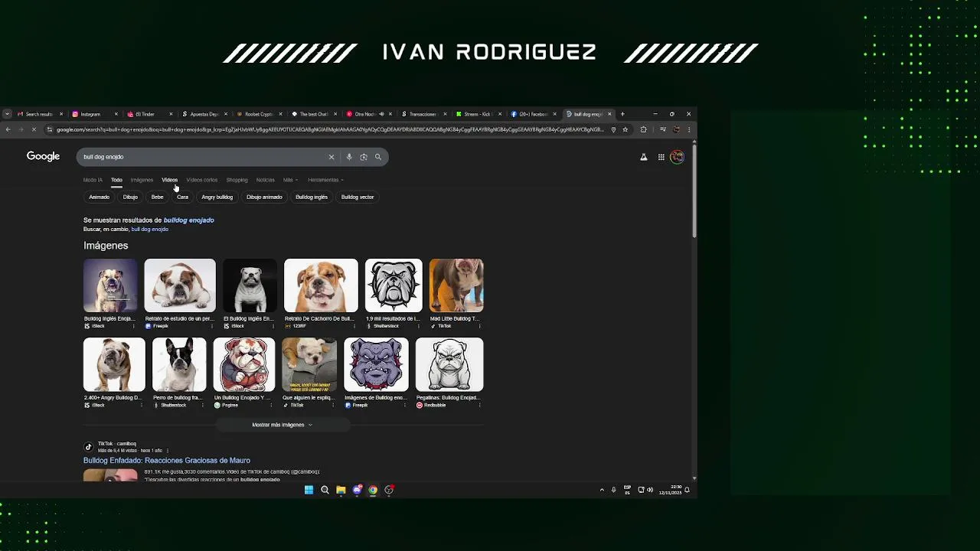
Task: Open Windows taskbar search
Action: click(325, 490)
